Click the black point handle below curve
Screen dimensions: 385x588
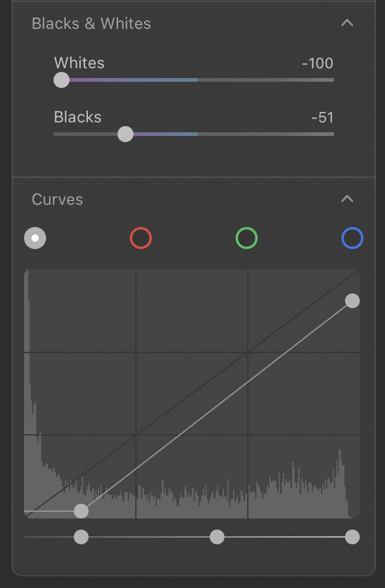coord(81,537)
